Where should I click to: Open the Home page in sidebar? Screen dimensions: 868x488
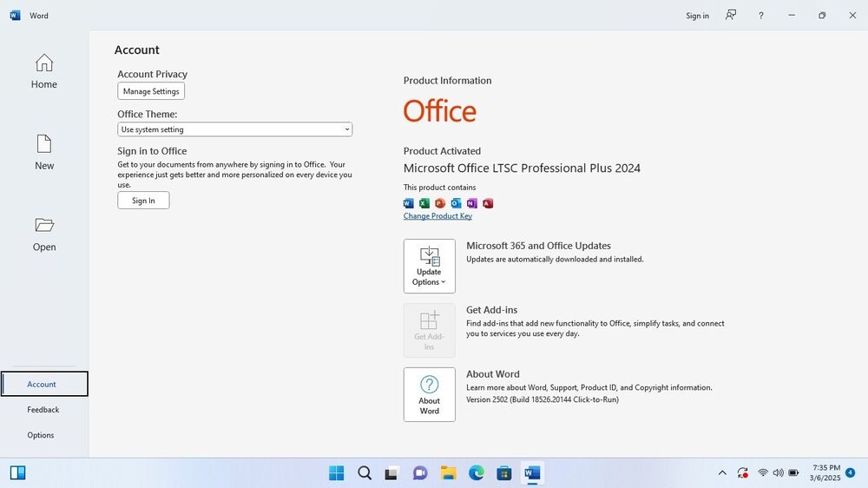pos(43,71)
